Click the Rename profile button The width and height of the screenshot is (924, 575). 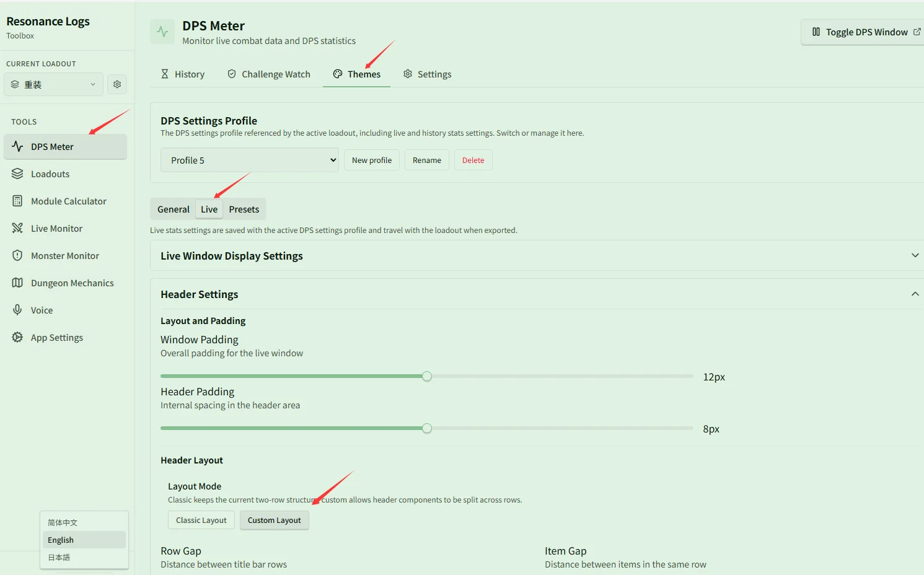427,160
